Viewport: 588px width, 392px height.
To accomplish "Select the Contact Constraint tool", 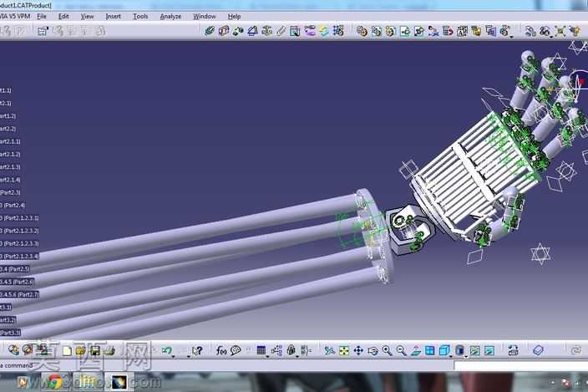I will tap(224, 31).
